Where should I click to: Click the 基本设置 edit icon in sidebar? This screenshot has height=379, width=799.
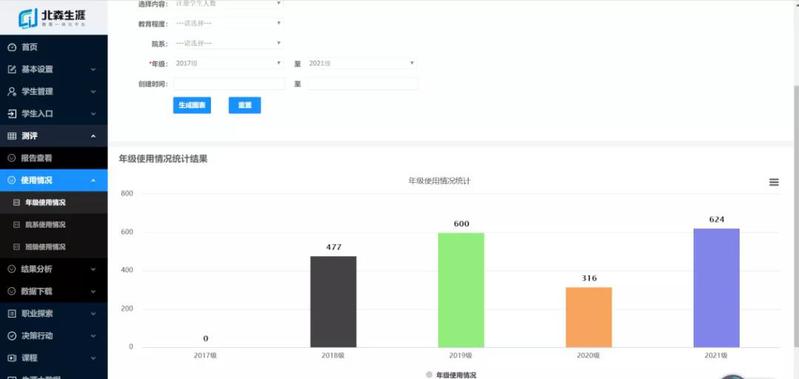[12, 69]
